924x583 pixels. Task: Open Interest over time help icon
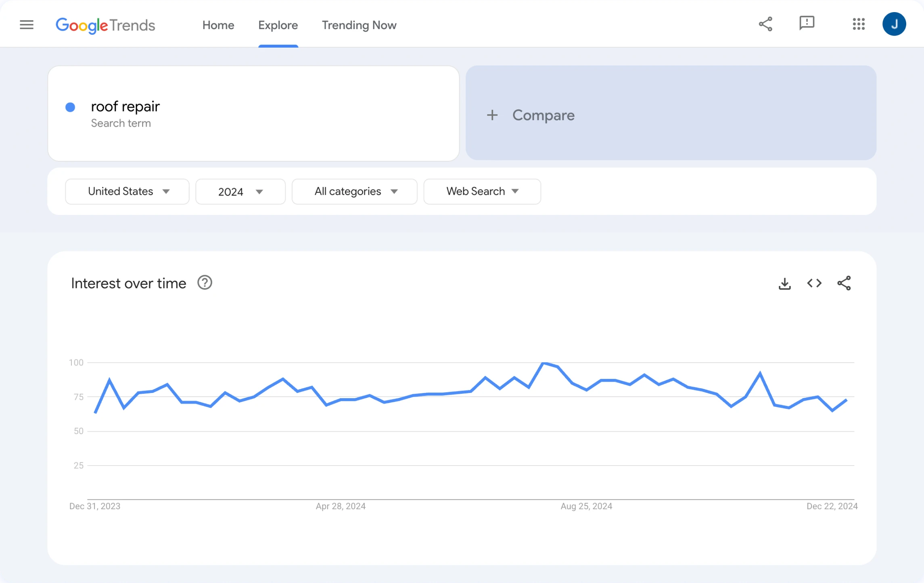205,283
